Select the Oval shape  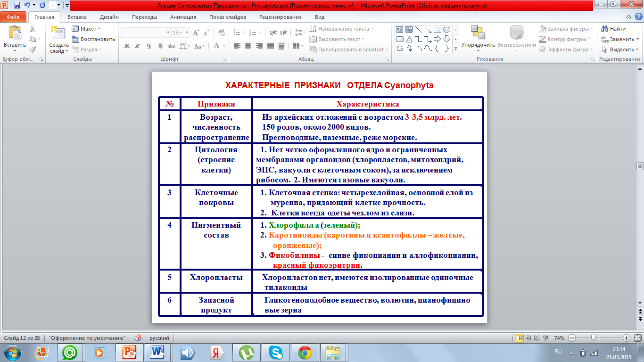pyautogui.click(x=446, y=29)
